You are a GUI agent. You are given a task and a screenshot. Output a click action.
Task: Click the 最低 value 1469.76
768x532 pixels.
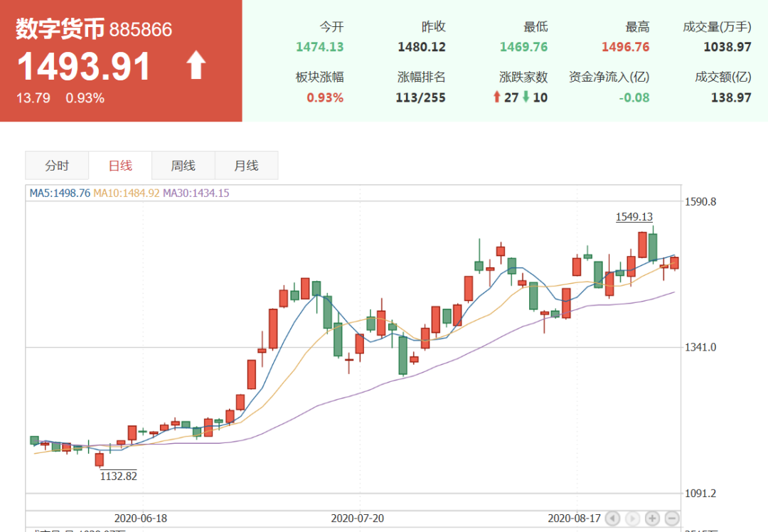click(x=523, y=47)
